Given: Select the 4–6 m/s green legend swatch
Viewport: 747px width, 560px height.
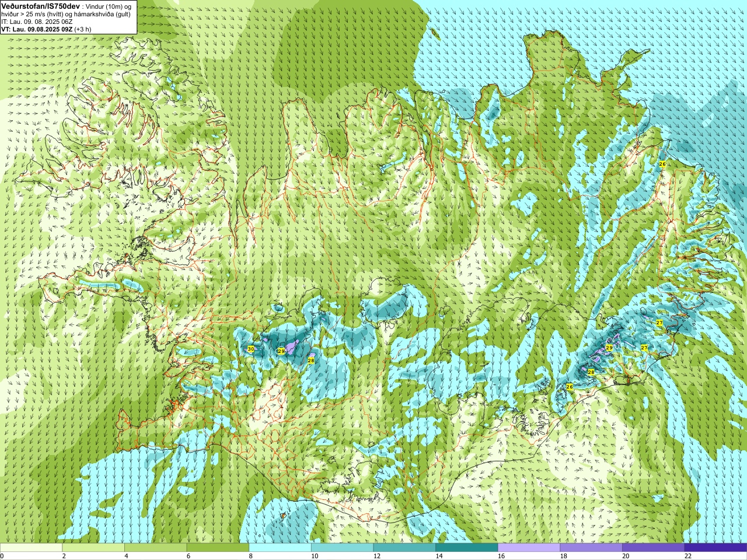Looking at the screenshot, I should pos(155,548).
